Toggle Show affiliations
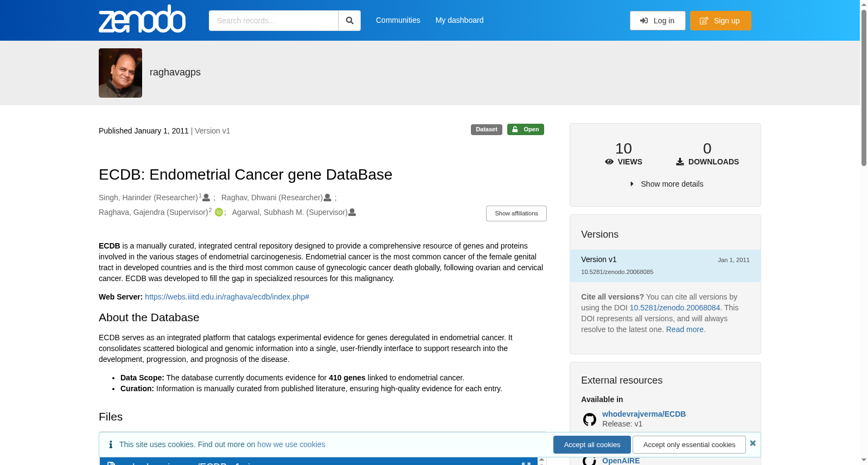Image resolution: width=868 pixels, height=465 pixels. [x=516, y=213]
